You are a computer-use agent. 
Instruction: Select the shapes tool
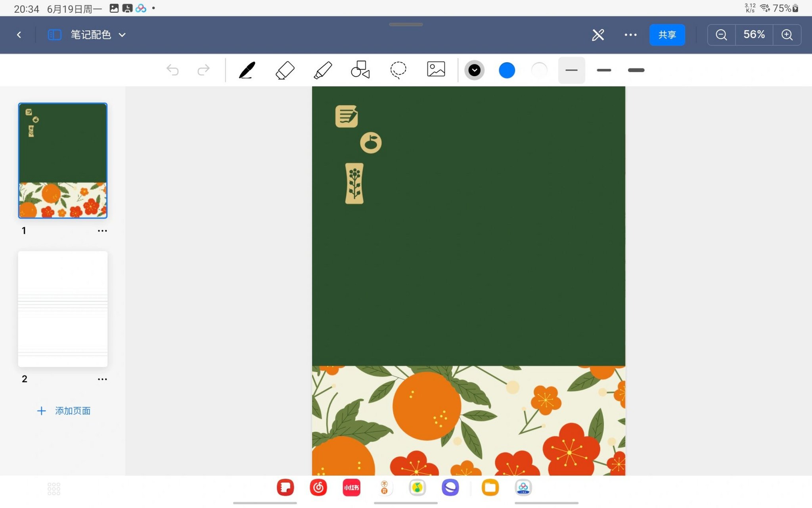point(360,70)
